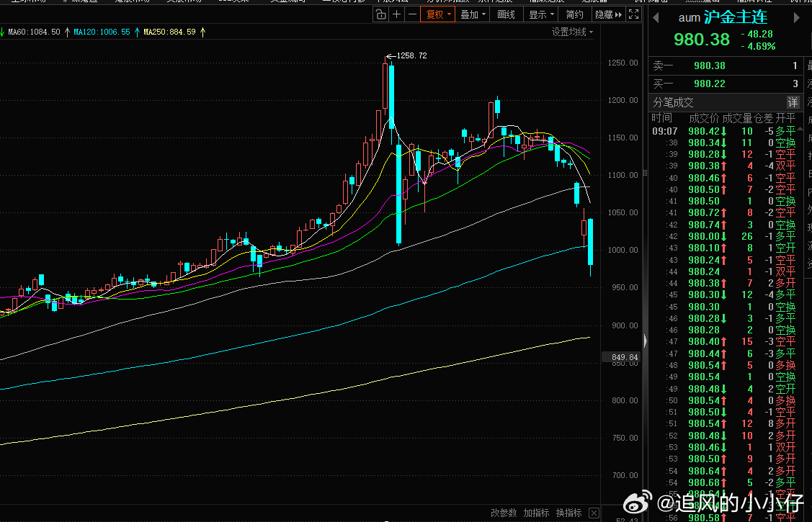
Task: Click the 1000.00 price axis label
Action: click(x=623, y=250)
